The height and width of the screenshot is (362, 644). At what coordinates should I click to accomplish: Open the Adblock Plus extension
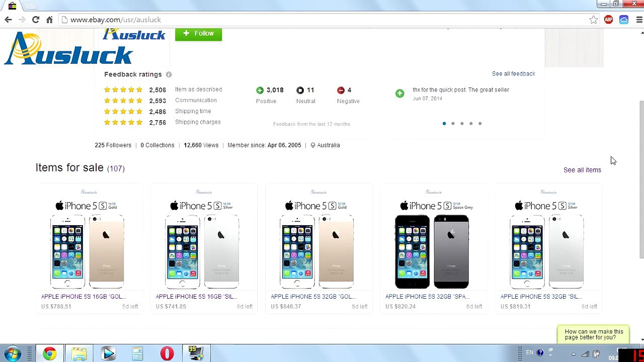point(609,20)
